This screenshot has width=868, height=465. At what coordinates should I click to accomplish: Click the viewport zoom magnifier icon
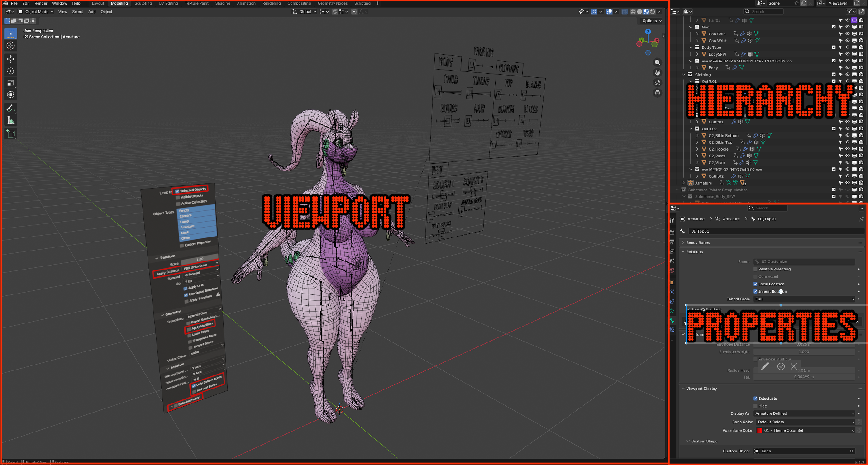coord(658,62)
